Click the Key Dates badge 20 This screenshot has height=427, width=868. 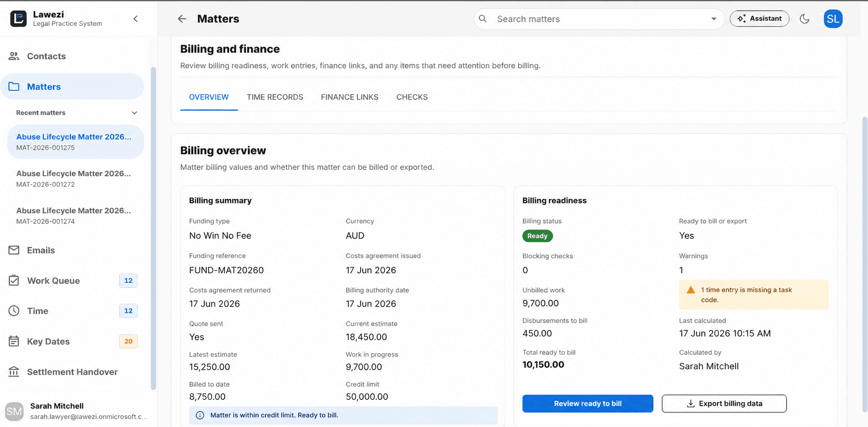pyautogui.click(x=128, y=342)
